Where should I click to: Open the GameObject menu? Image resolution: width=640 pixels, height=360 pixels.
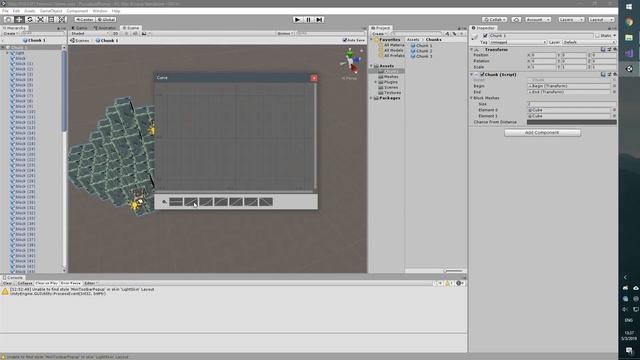[51, 11]
